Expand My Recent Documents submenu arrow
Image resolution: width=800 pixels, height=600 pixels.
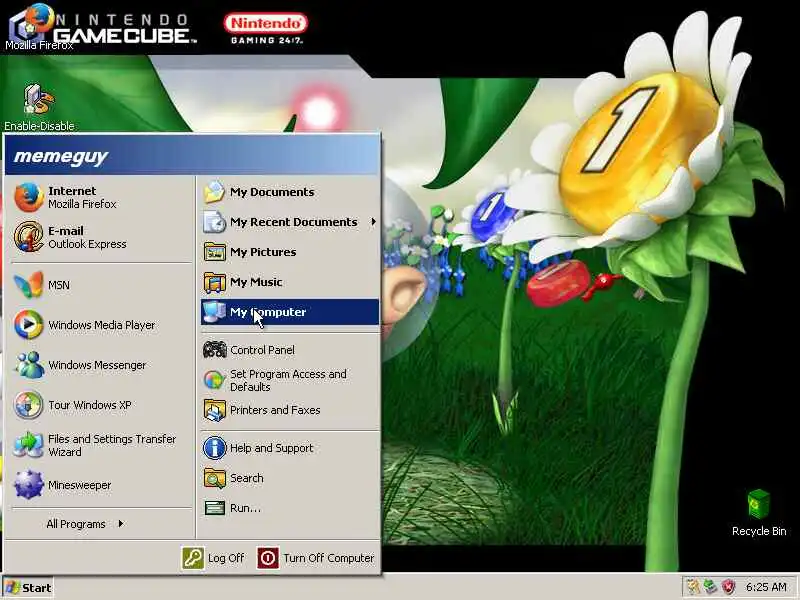point(373,222)
